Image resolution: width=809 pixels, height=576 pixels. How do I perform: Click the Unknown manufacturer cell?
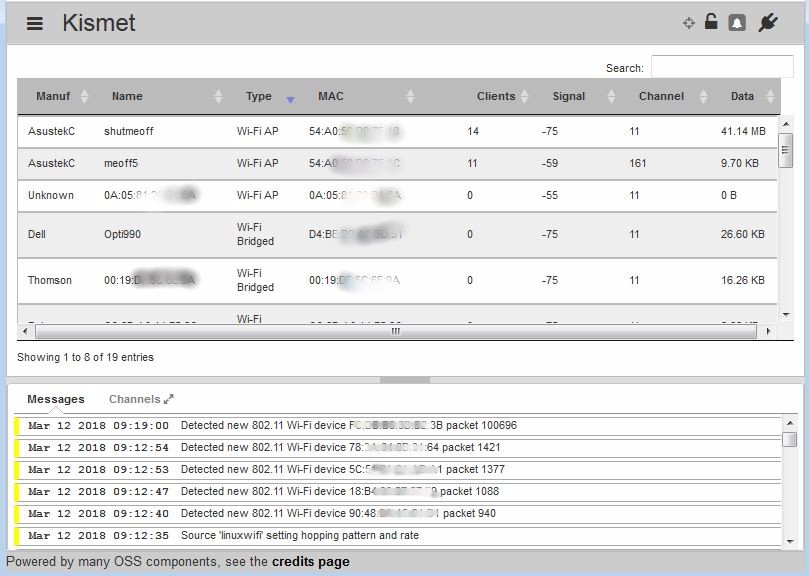[x=51, y=195]
